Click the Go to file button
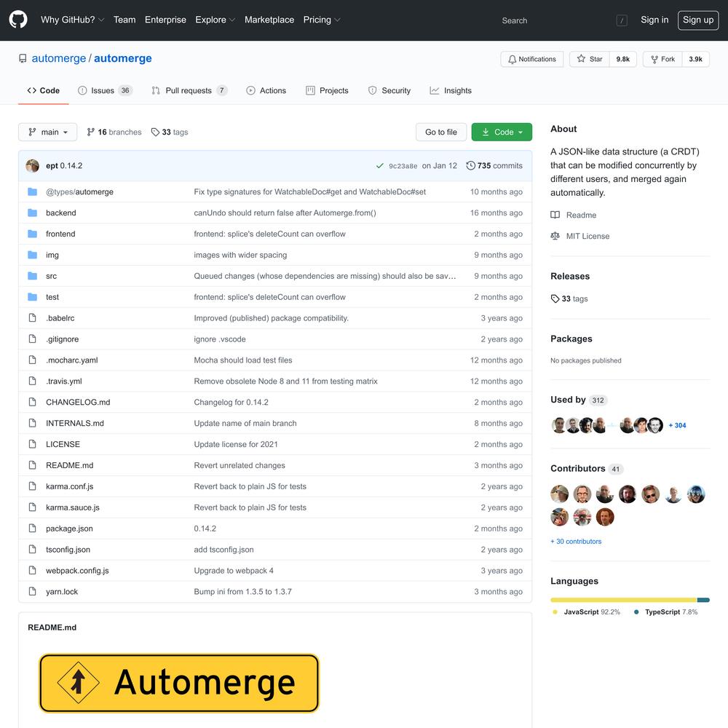Viewport: 728px width, 728px height. (x=441, y=132)
